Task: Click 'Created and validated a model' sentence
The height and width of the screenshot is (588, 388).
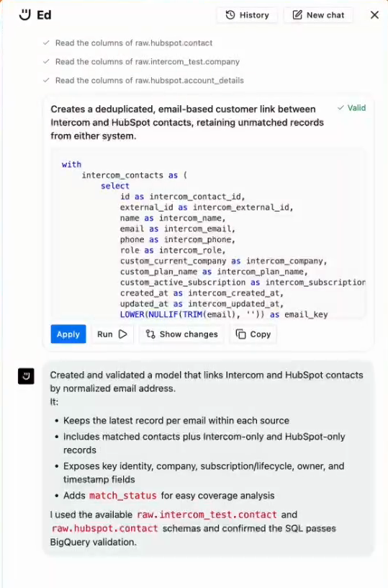Action: [x=207, y=382]
